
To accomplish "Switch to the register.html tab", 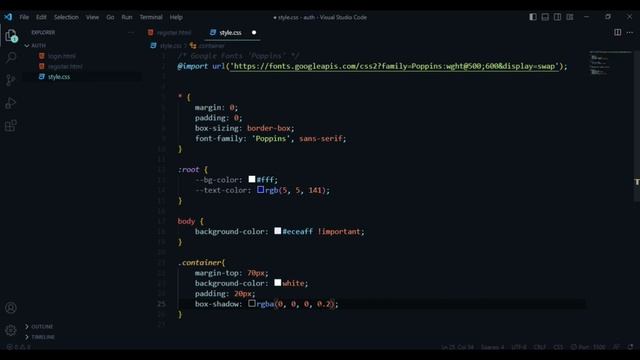I will (173, 33).
